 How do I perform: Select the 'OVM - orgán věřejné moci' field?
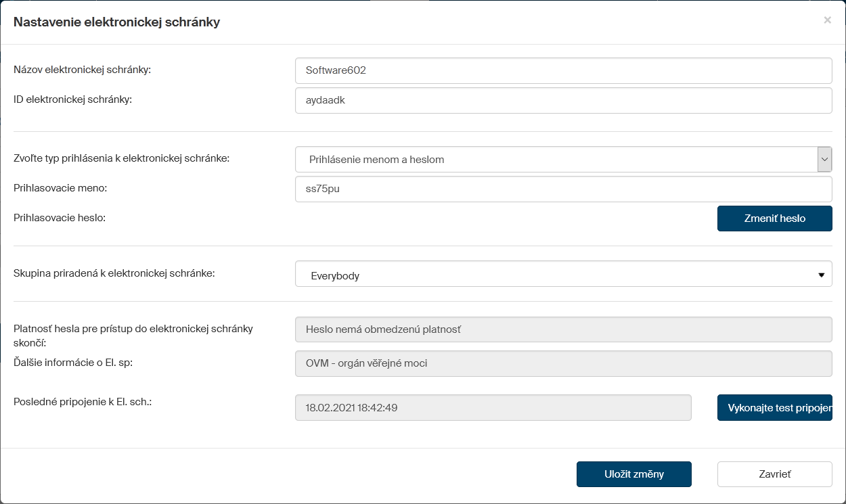point(563,363)
